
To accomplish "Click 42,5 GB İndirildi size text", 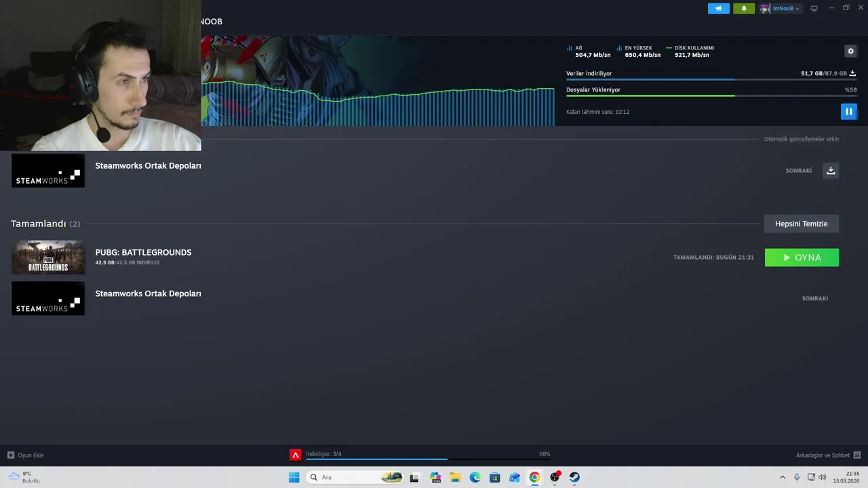I will pyautogui.click(x=127, y=262).
